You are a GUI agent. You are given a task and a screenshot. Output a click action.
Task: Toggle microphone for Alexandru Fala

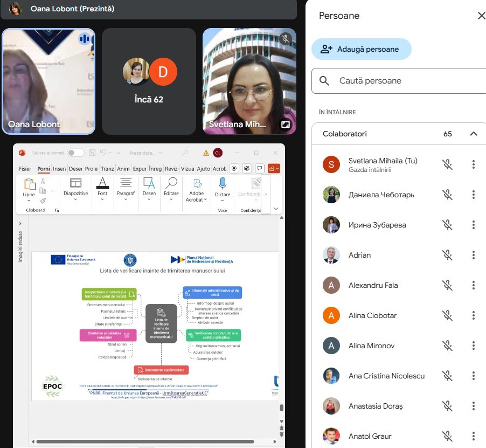[447, 285]
